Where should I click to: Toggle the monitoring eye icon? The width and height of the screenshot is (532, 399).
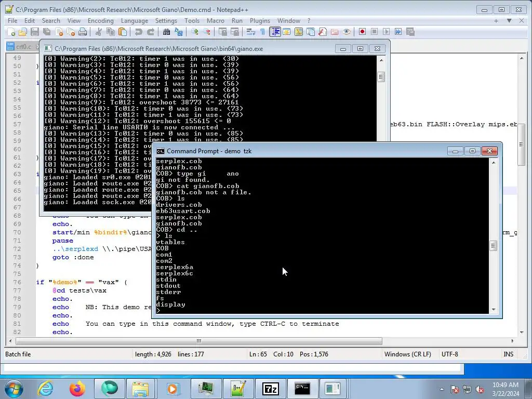[x=347, y=32]
